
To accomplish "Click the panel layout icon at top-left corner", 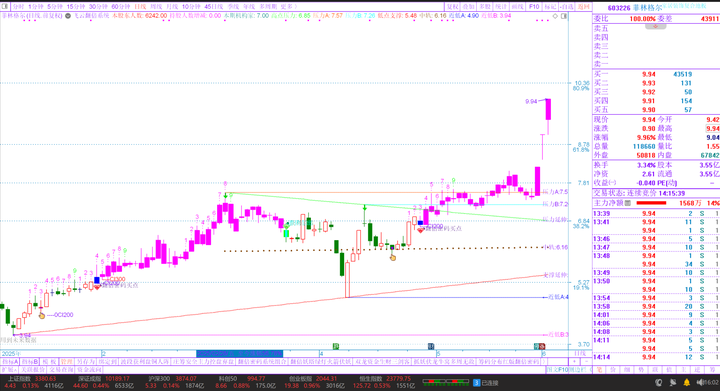I will coord(5,6).
